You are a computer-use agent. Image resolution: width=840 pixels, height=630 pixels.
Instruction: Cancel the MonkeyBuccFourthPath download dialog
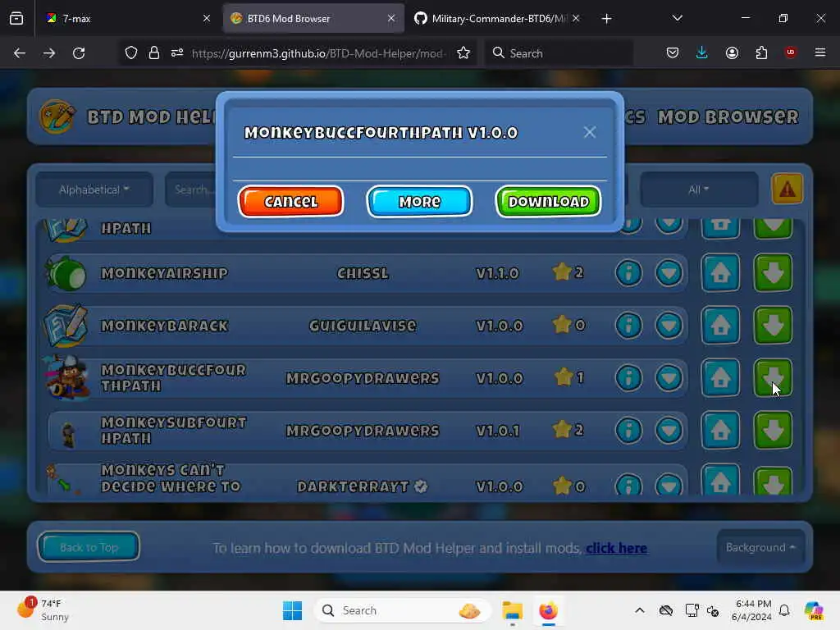pyautogui.click(x=291, y=202)
